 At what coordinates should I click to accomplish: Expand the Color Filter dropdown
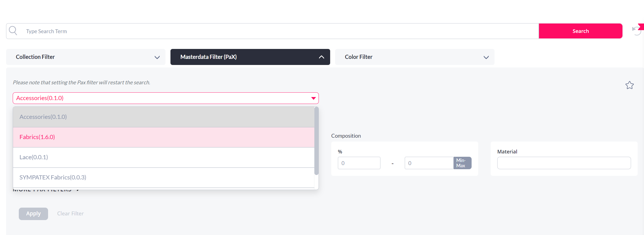(415, 57)
